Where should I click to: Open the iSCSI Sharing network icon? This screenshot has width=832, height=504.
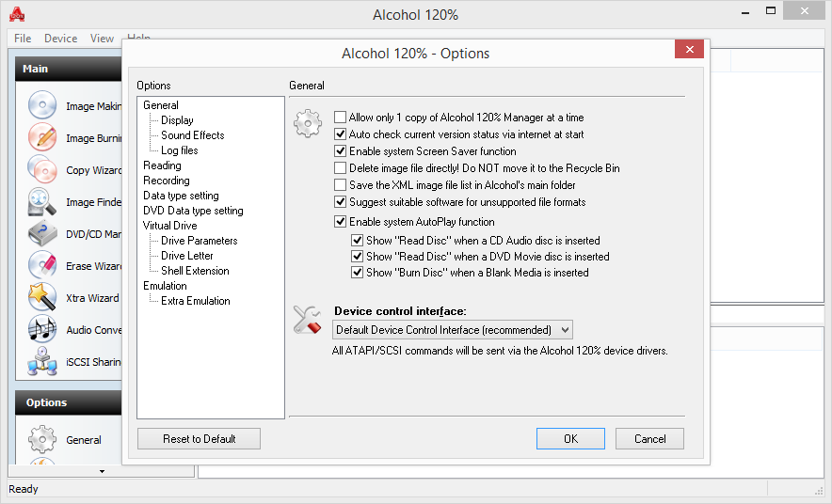[x=42, y=361]
